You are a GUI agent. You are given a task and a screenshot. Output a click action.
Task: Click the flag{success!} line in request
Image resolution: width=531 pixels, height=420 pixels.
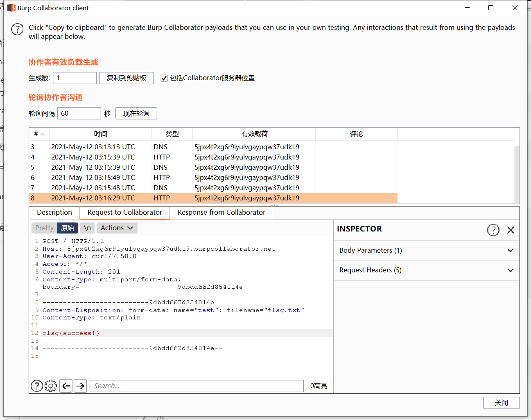click(71, 333)
